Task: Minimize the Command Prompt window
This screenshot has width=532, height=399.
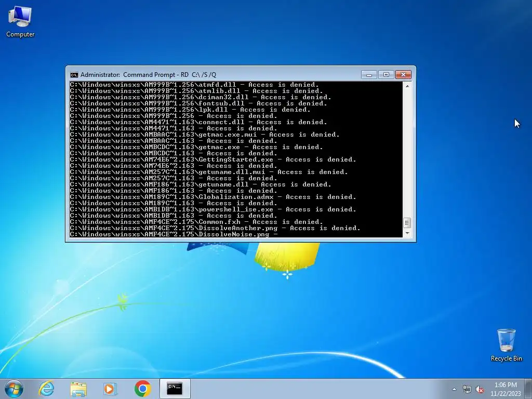Action: point(369,75)
